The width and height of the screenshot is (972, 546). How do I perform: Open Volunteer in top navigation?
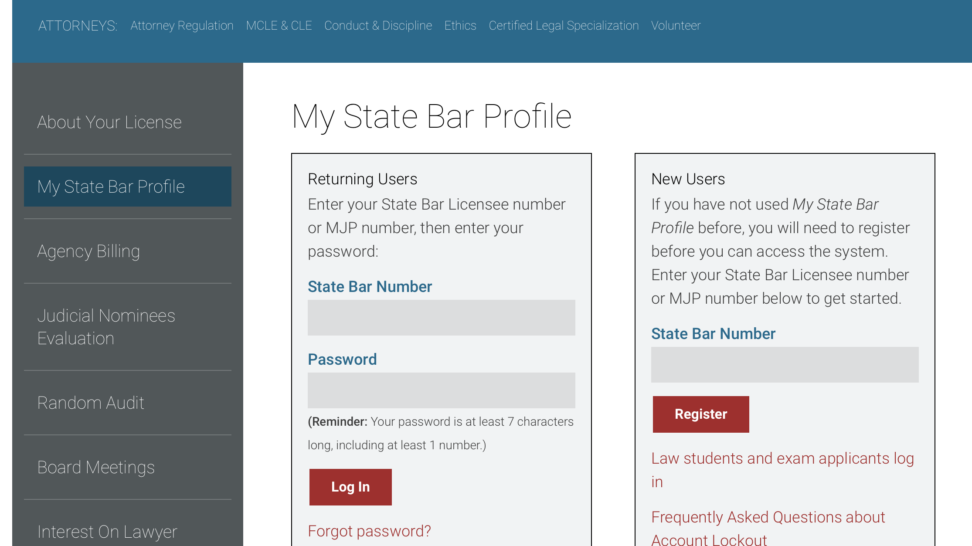pyautogui.click(x=676, y=25)
